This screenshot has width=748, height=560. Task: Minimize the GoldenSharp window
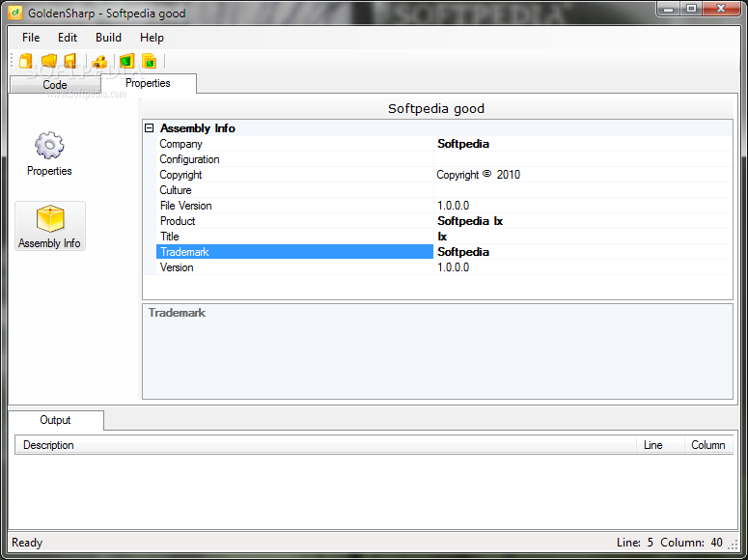pos(669,9)
